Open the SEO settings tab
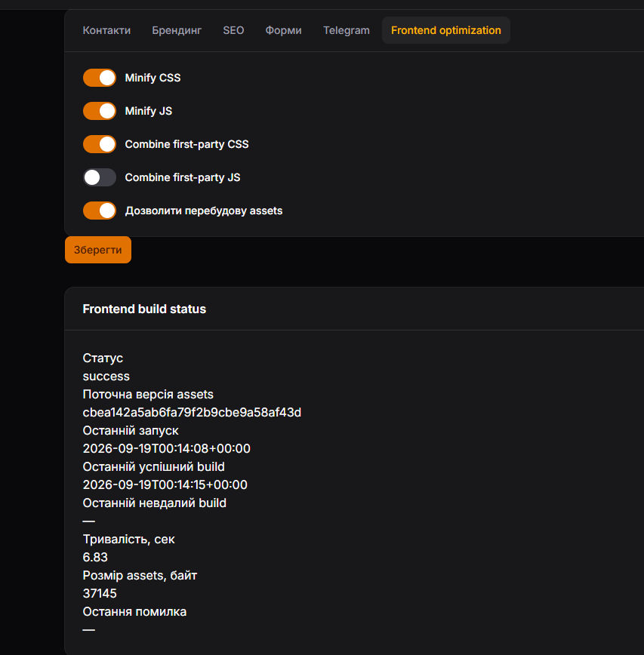The image size is (644, 655). click(233, 30)
